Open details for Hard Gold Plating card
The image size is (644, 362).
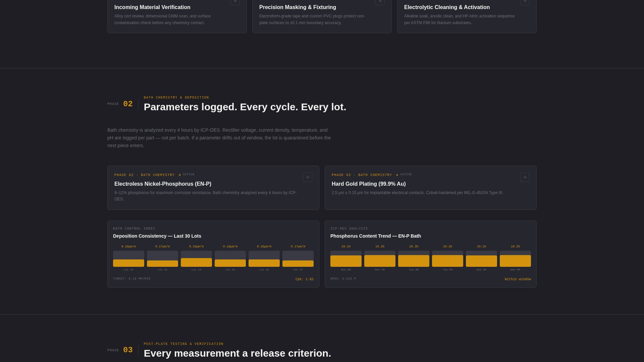[525, 177]
